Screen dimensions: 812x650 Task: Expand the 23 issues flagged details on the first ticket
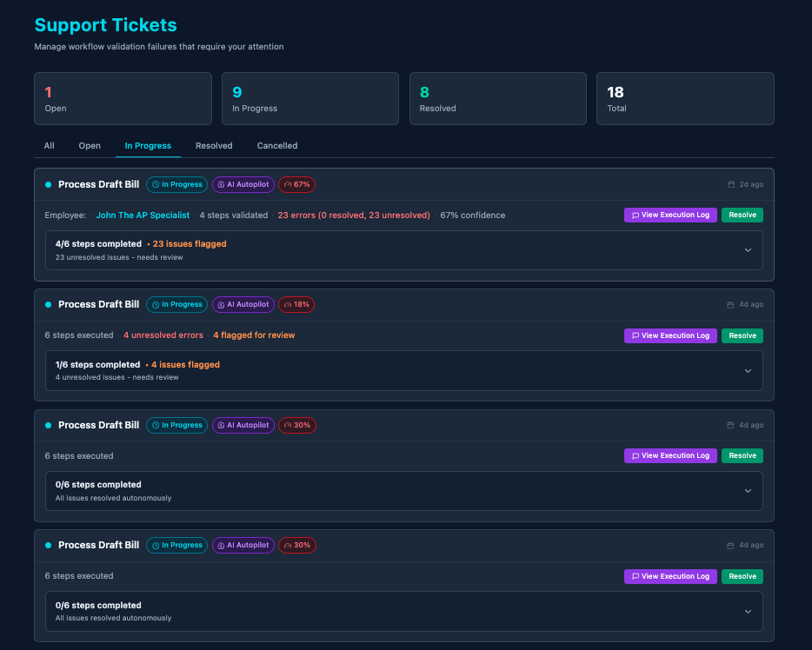pyautogui.click(x=746, y=249)
